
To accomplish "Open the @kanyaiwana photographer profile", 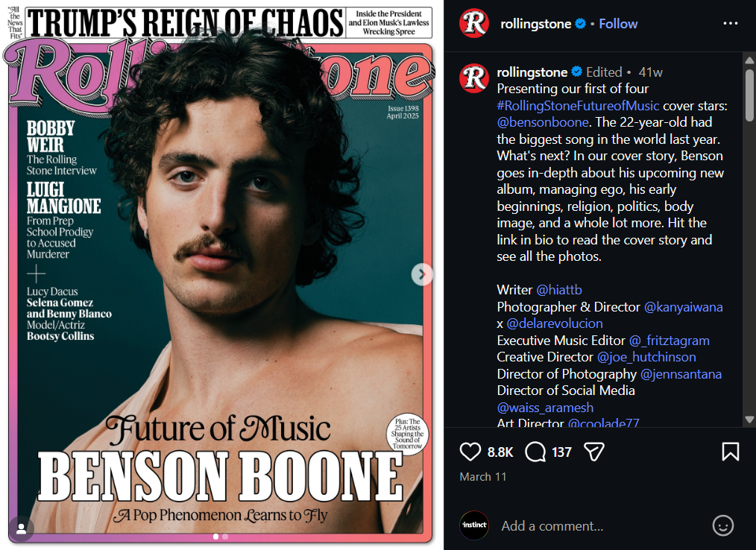I will (683, 307).
